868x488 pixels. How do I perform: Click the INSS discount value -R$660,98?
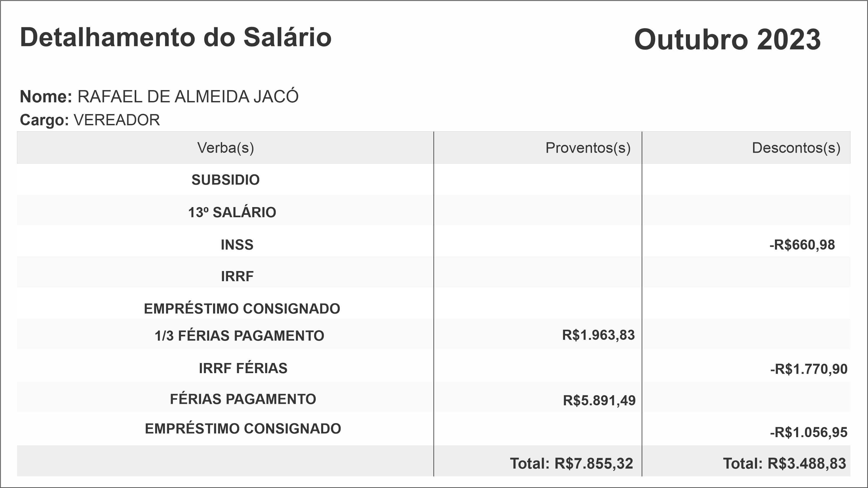(x=802, y=245)
